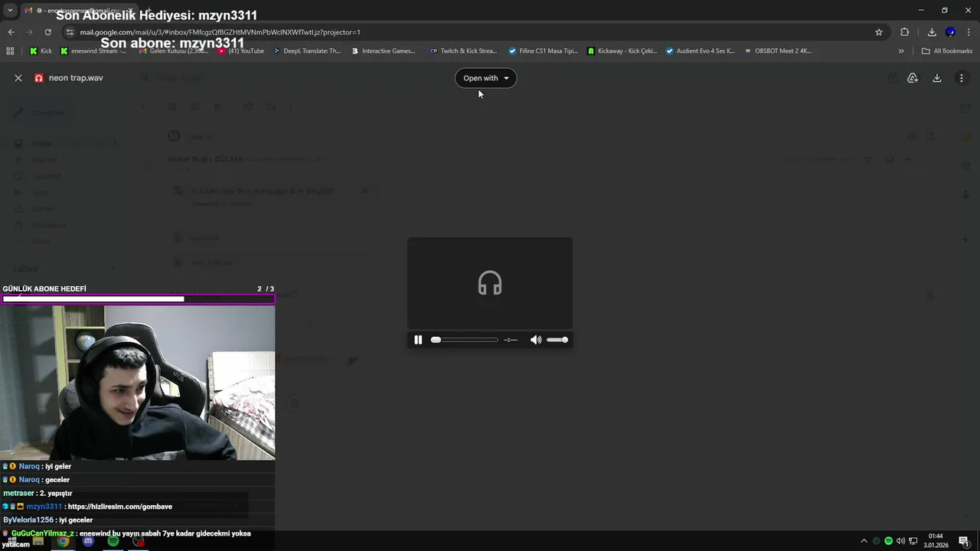Click the Chrome icon in the taskbar
This screenshot has height=551, width=980.
click(x=63, y=541)
